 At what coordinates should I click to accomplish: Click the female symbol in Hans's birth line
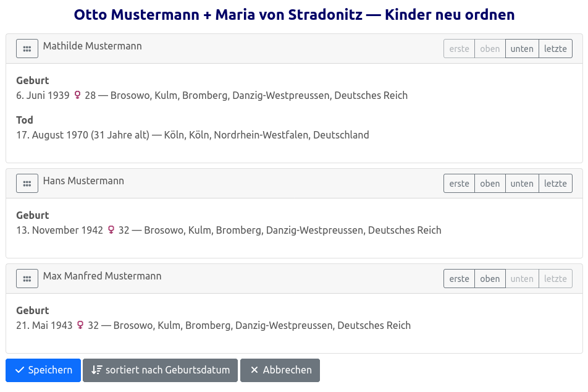click(111, 230)
